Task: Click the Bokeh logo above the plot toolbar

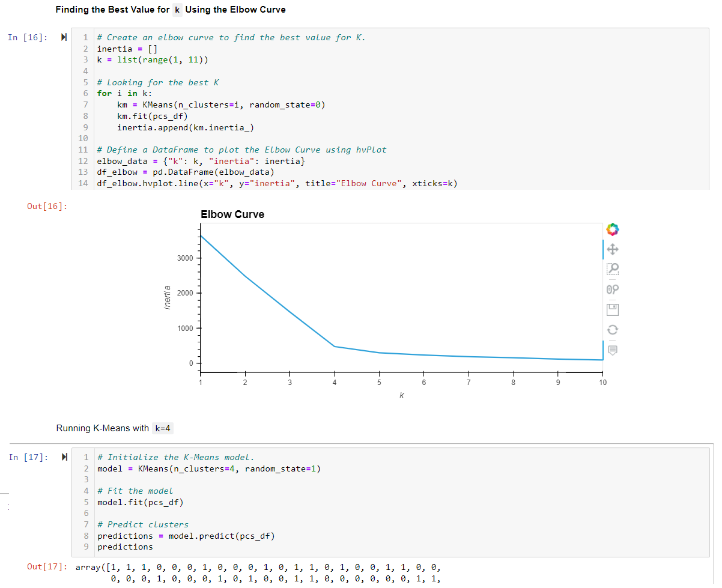Action: click(611, 229)
